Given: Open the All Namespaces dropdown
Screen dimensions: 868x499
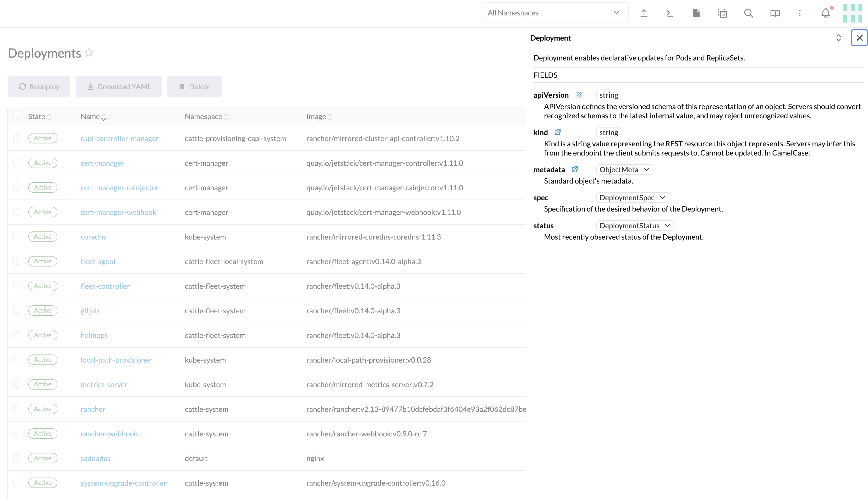Looking at the screenshot, I should [555, 13].
